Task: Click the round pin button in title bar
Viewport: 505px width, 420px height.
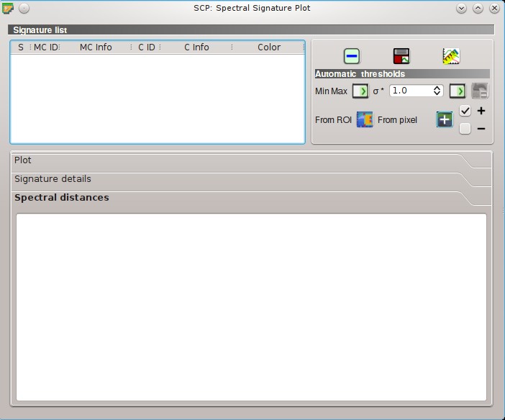Action: pyautogui.click(x=24, y=8)
